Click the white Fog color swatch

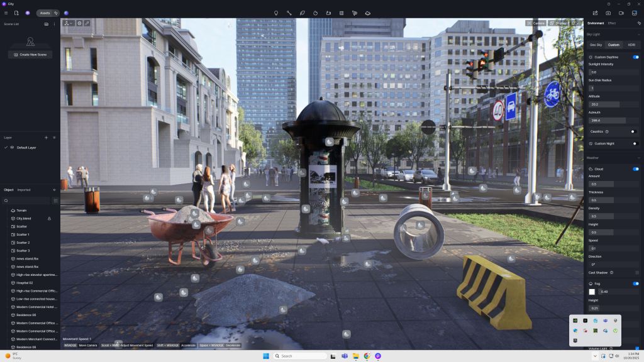pyautogui.click(x=592, y=292)
